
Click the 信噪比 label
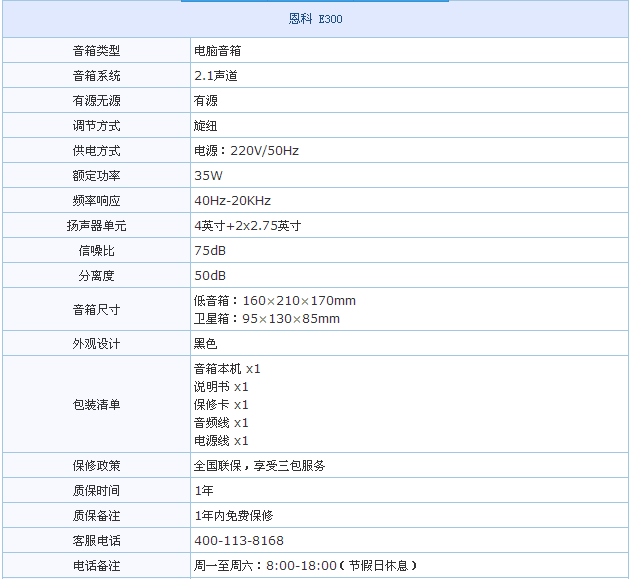[x=96, y=251]
